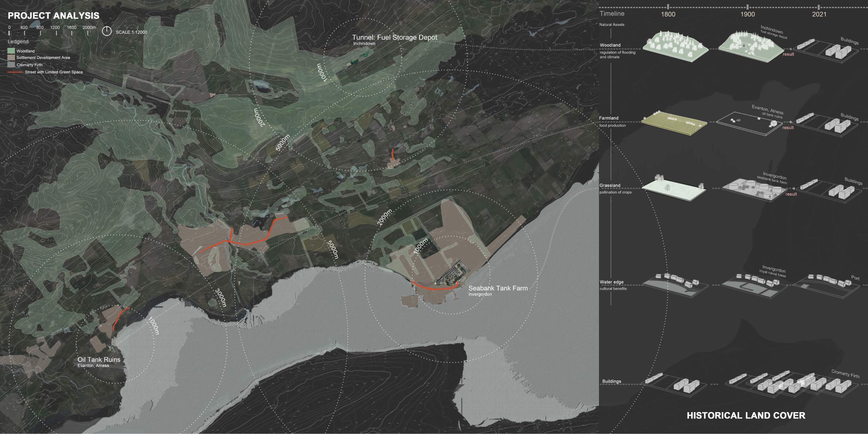The image size is (868, 434).
Task: Click the 2000m scale bar label
Action: point(89,27)
